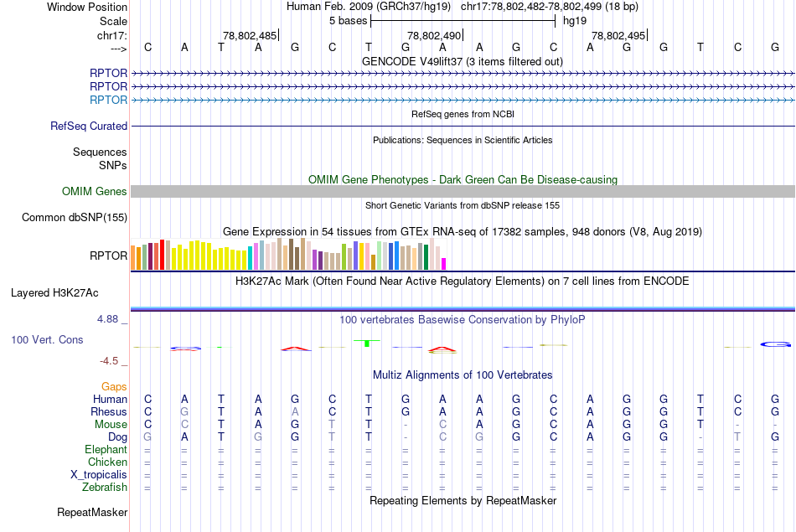The height and width of the screenshot is (532, 796).
Task: Click the 5 bases scale bar
Action: point(463,21)
